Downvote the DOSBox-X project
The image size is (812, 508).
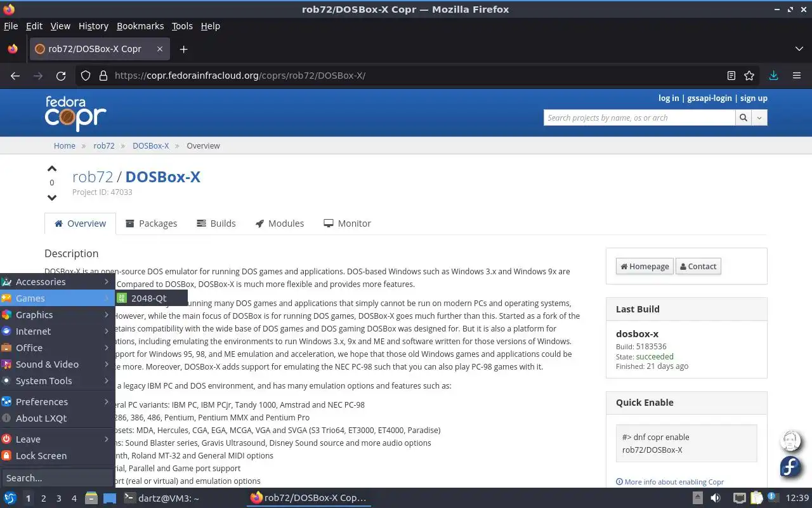pyautogui.click(x=52, y=197)
